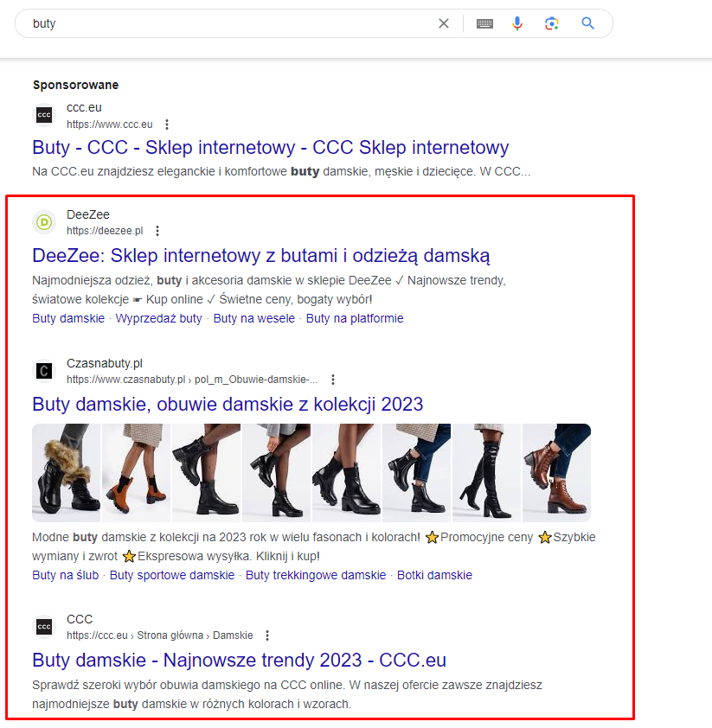Select thumbnail of brown lace-up boots

tap(556, 473)
